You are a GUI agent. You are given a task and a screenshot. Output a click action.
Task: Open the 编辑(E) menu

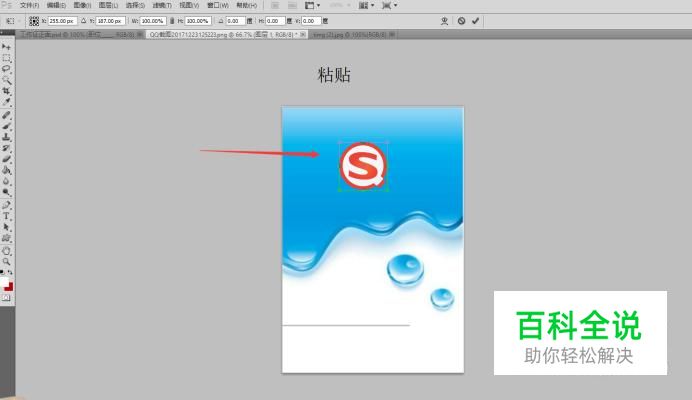click(56, 5)
